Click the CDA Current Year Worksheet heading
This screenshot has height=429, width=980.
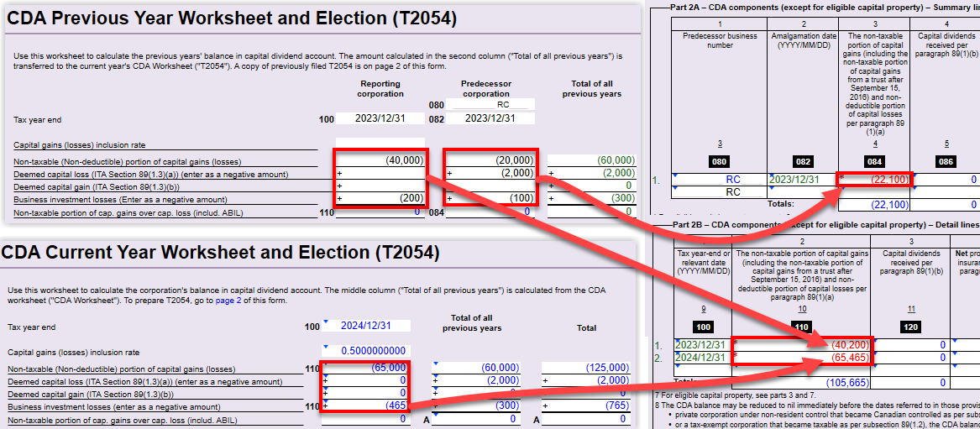(221, 253)
